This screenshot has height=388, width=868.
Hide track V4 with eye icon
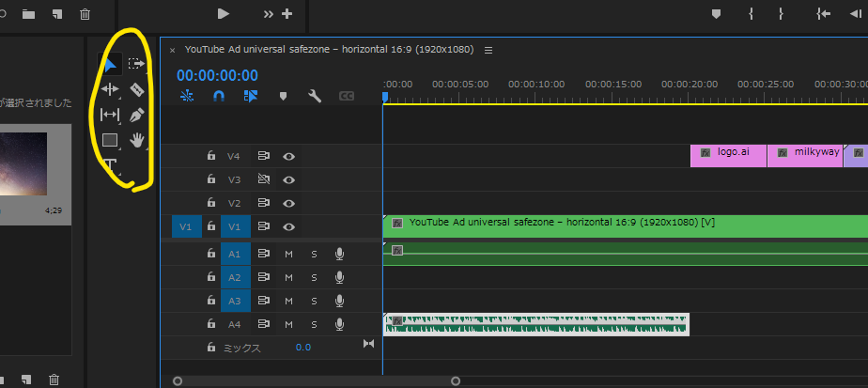[289, 157]
